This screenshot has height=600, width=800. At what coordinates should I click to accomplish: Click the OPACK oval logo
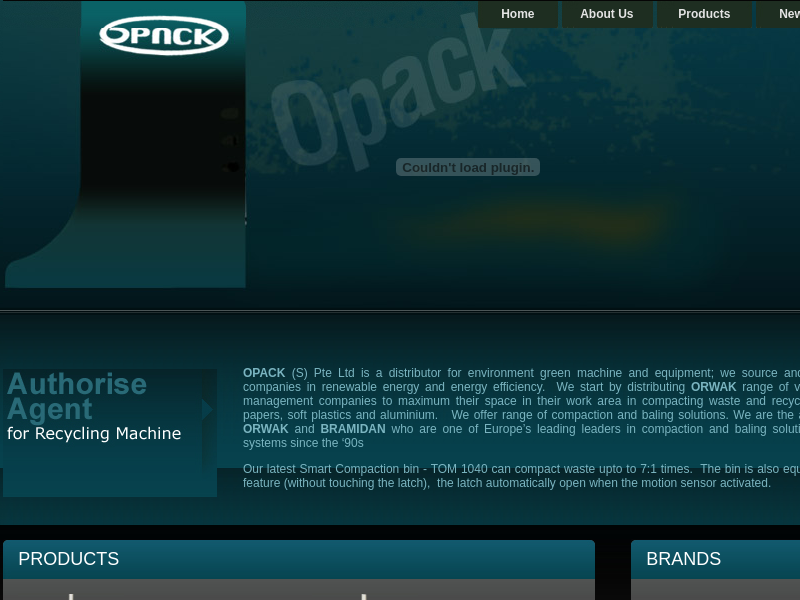(164, 35)
